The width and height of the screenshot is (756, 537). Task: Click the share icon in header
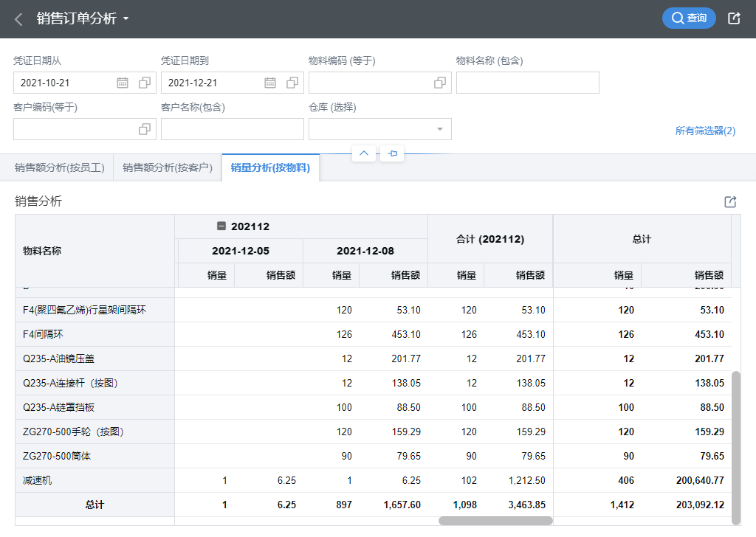click(x=734, y=18)
